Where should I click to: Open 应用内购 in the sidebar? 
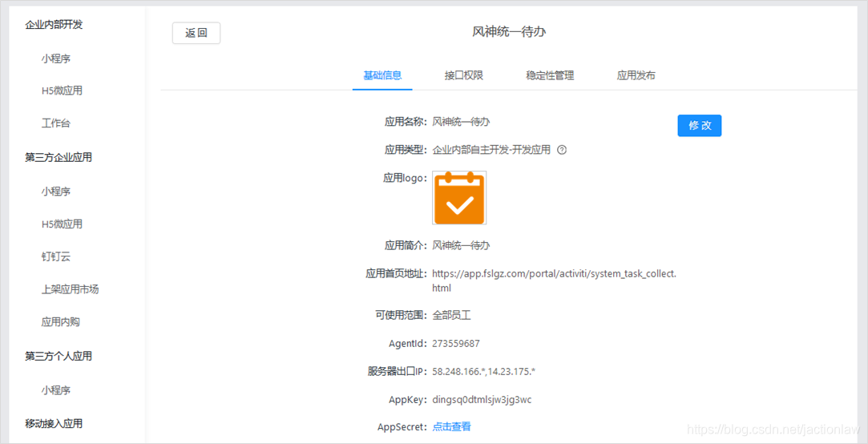60,321
